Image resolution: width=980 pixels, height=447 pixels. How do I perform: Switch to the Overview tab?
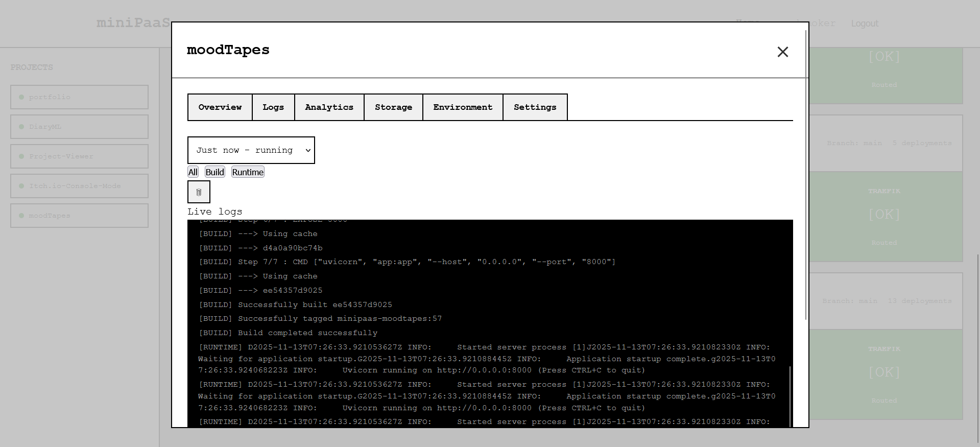[x=220, y=107]
